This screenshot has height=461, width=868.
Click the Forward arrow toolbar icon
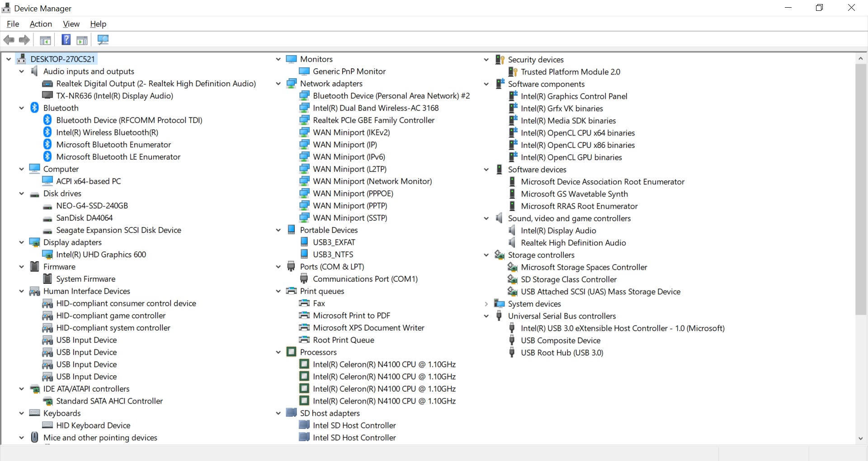(24, 40)
